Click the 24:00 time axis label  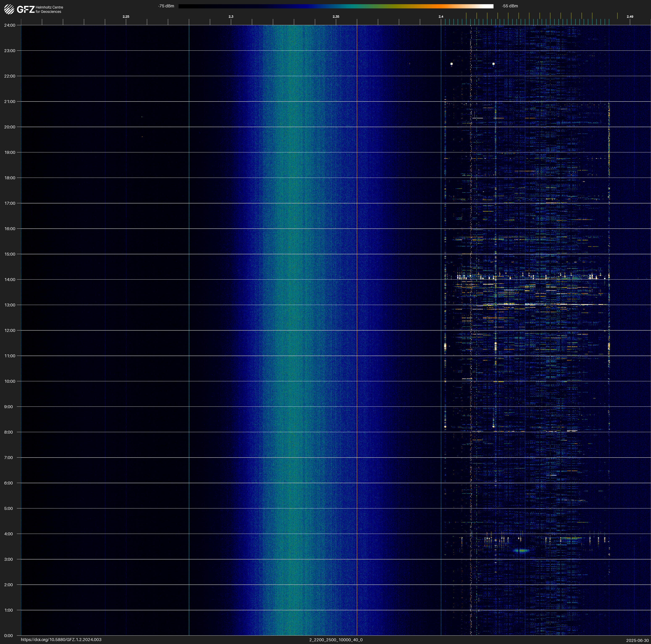pyautogui.click(x=10, y=25)
